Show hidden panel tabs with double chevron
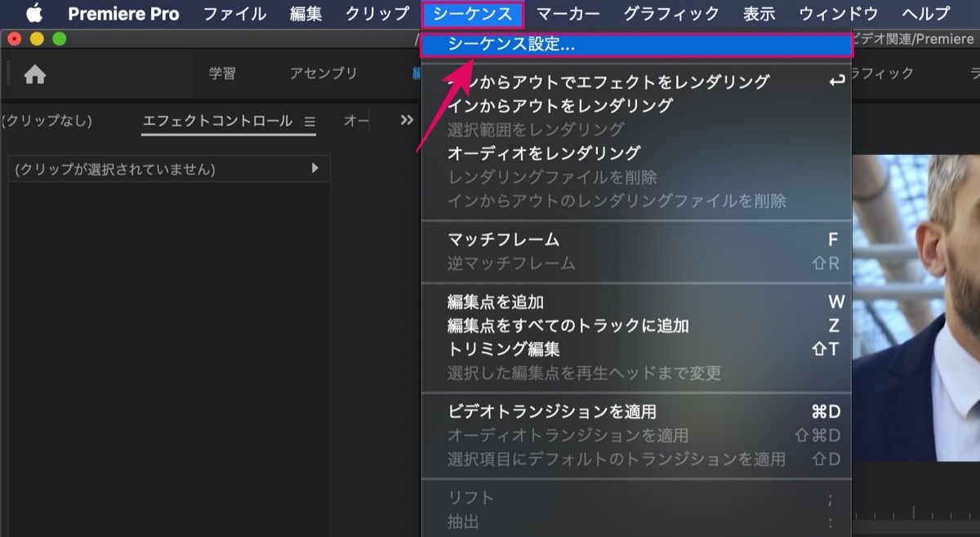The image size is (980, 537). [x=407, y=120]
